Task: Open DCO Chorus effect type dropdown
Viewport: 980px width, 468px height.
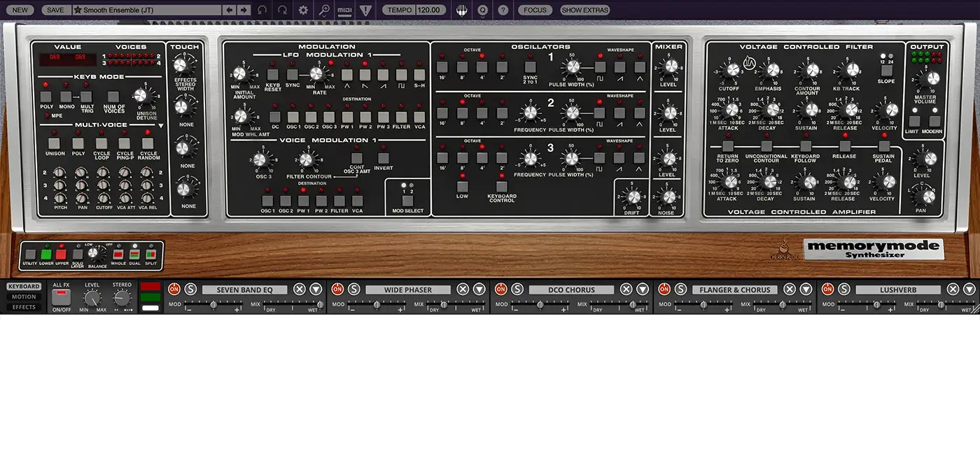Action: pos(642,289)
